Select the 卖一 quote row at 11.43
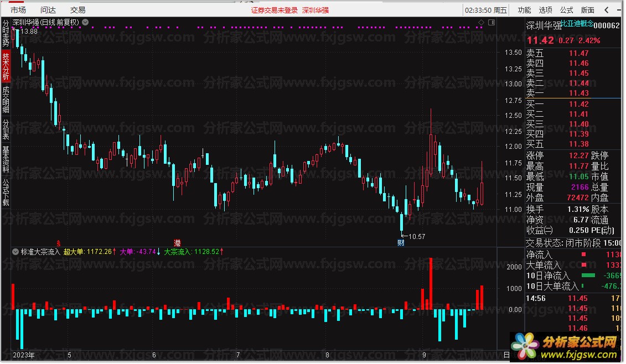The height and width of the screenshot is (364, 626). point(573,93)
